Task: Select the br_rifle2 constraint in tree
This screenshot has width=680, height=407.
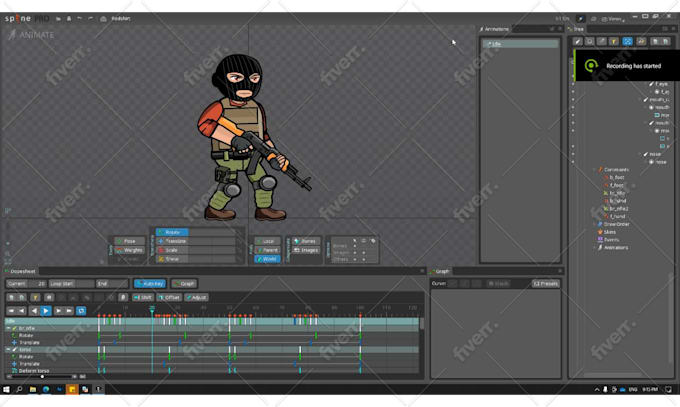Action: (x=618, y=209)
